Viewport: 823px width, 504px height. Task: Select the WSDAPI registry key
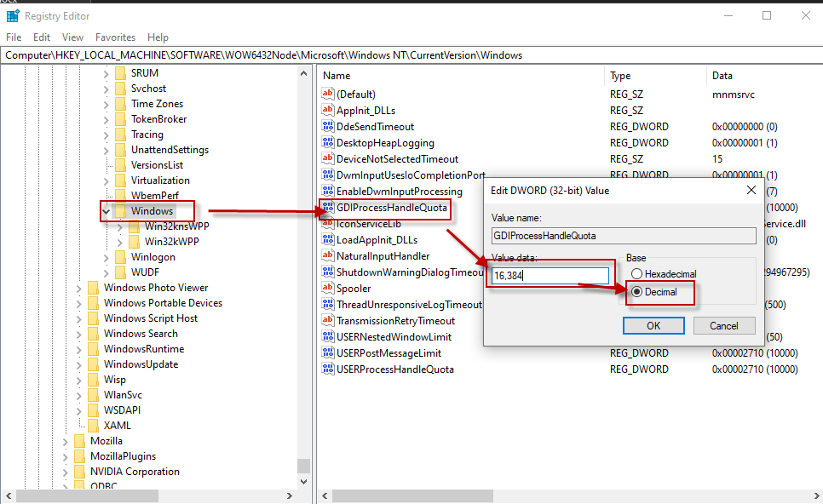(122, 410)
